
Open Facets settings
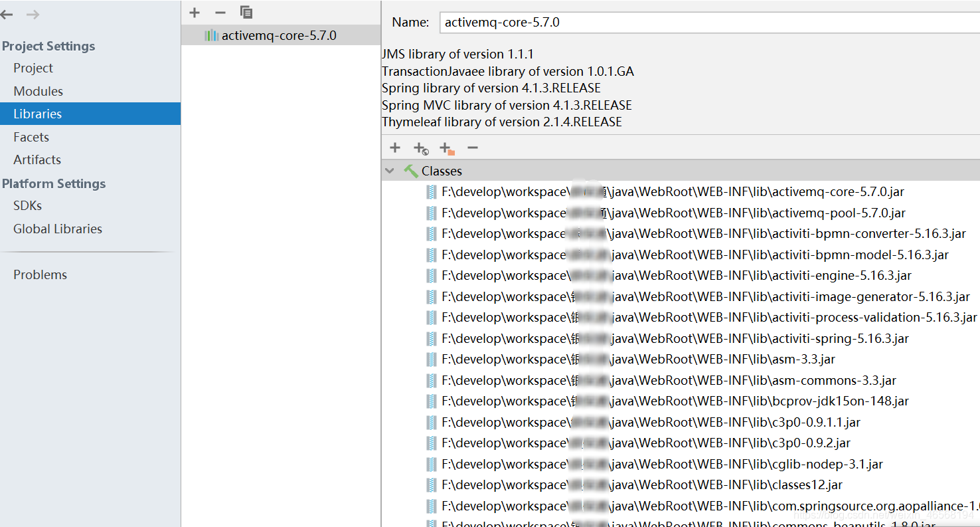click(x=31, y=137)
